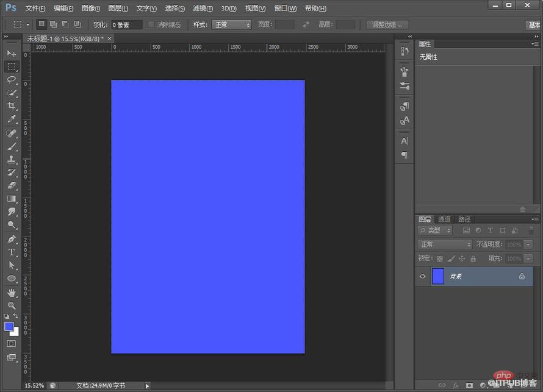Viewport: 543px width, 392px height.
Task: Select the Brush tool
Action: tap(12, 146)
